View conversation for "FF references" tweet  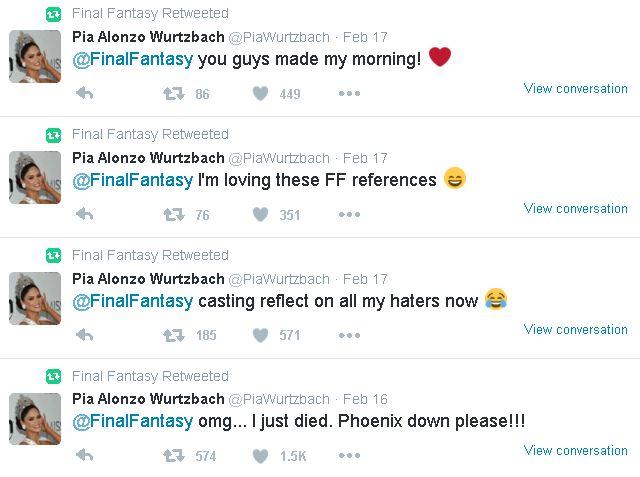pyautogui.click(x=575, y=208)
